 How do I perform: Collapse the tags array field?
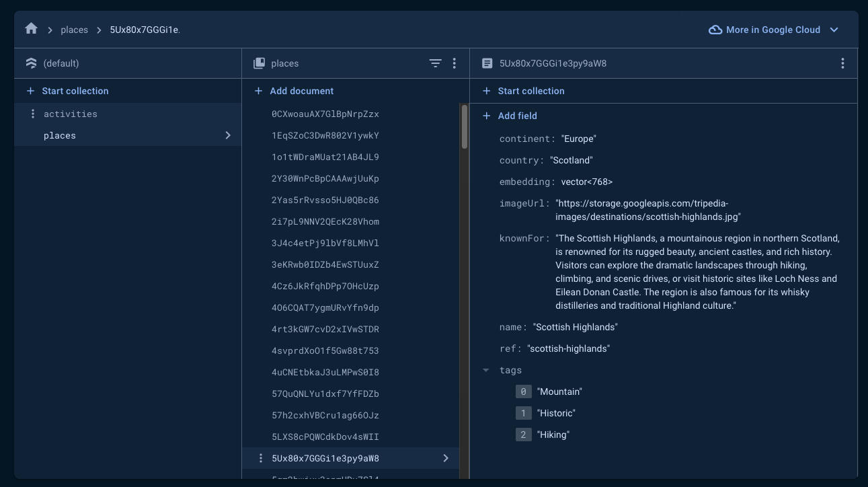coord(486,370)
